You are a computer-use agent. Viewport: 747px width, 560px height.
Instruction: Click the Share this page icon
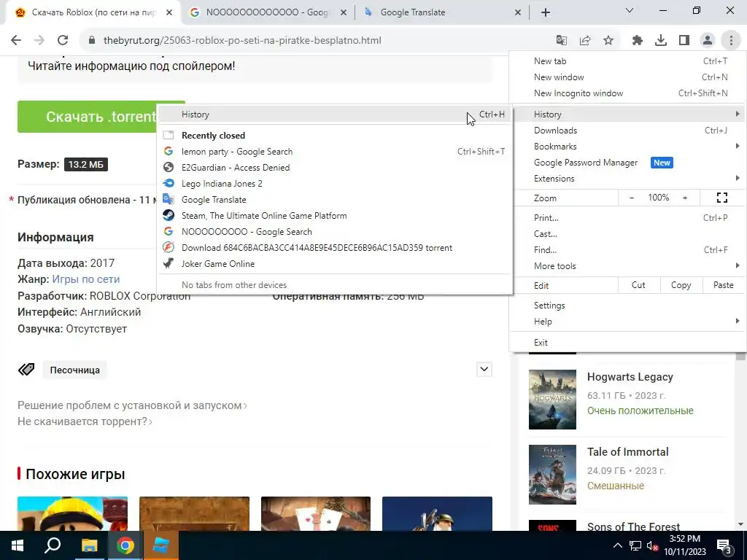tap(585, 41)
